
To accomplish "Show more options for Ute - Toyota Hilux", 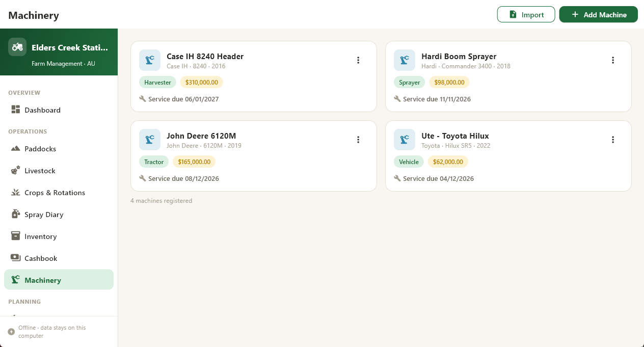I will 613,140.
